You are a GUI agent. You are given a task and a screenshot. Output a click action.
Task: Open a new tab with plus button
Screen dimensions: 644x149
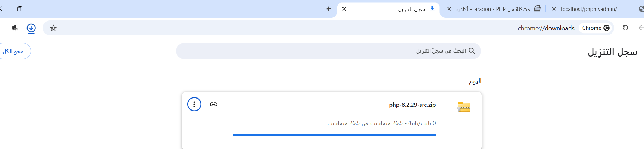pos(329,9)
